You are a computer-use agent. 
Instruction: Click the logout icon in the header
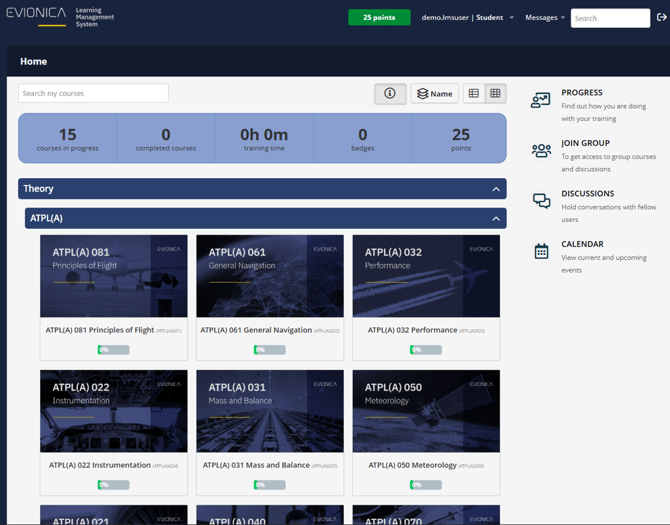click(x=661, y=17)
